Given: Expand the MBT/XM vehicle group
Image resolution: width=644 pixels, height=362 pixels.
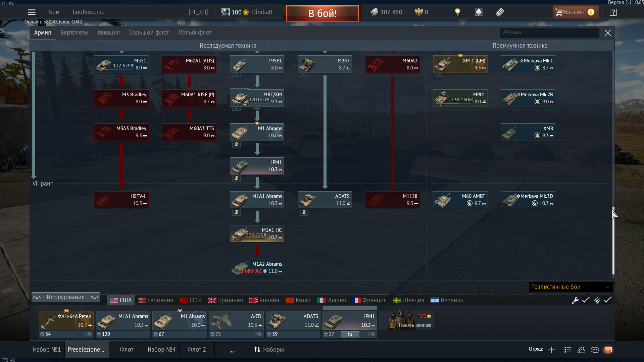Looking at the screenshot, I should 257,108.
